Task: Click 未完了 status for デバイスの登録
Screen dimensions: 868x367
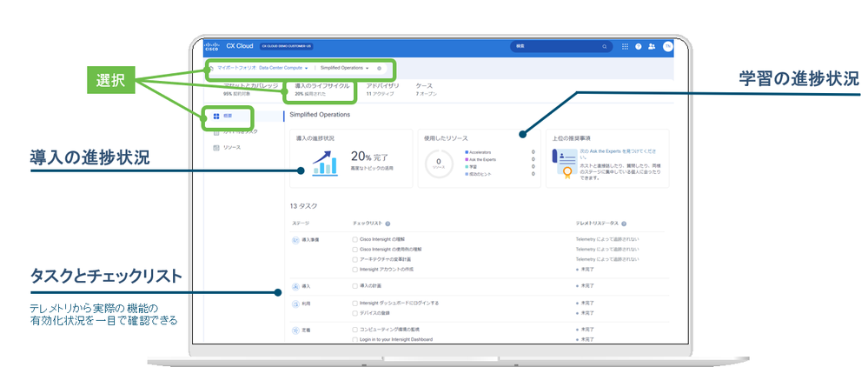Action: 585,313
